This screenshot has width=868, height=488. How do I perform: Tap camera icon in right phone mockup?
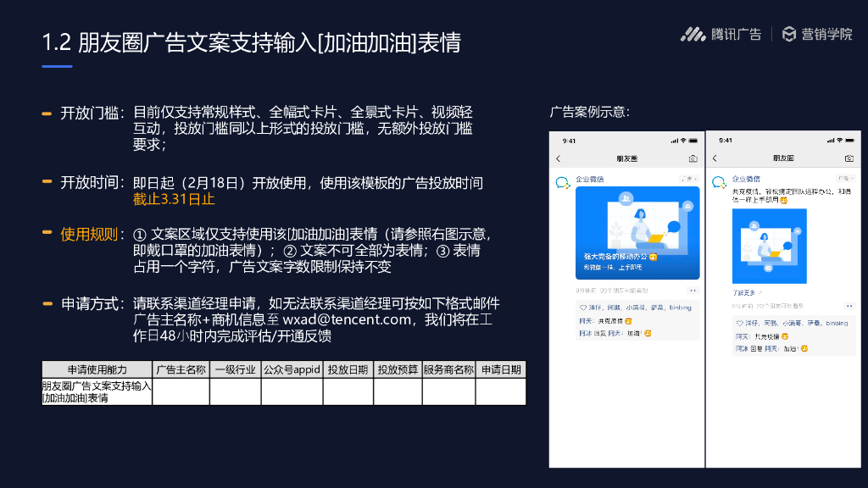(x=849, y=158)
